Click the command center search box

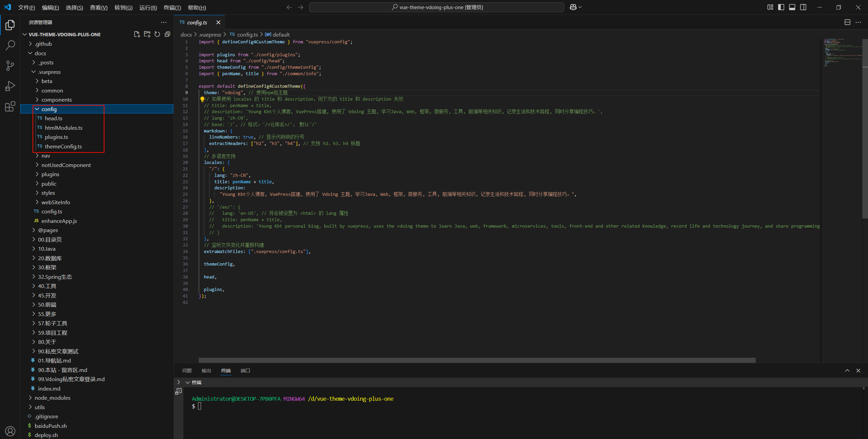click(x=437, y=7)
